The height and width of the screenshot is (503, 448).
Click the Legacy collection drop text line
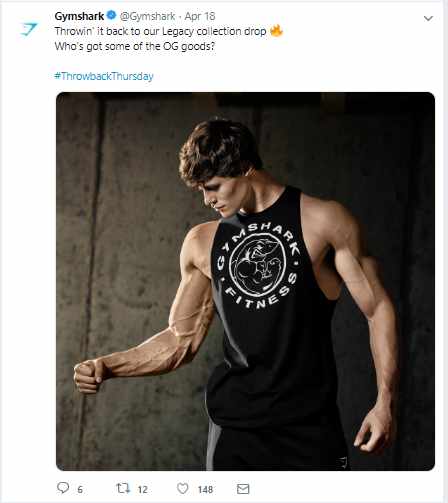[160, 31]
